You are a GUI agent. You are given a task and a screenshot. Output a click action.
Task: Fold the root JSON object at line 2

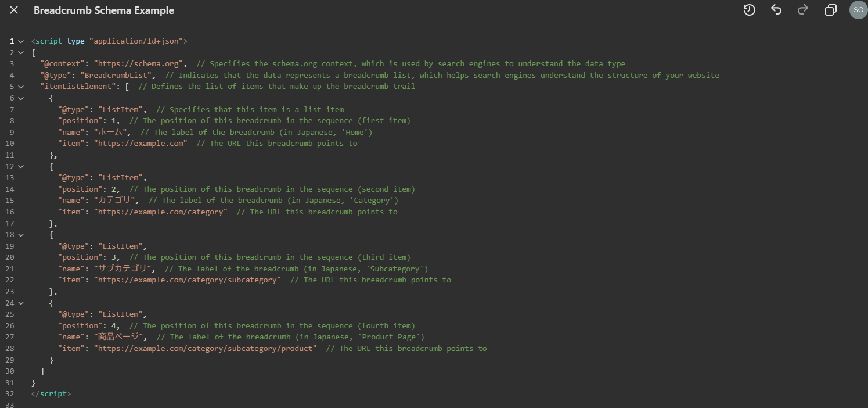click(x=21, y=53)
